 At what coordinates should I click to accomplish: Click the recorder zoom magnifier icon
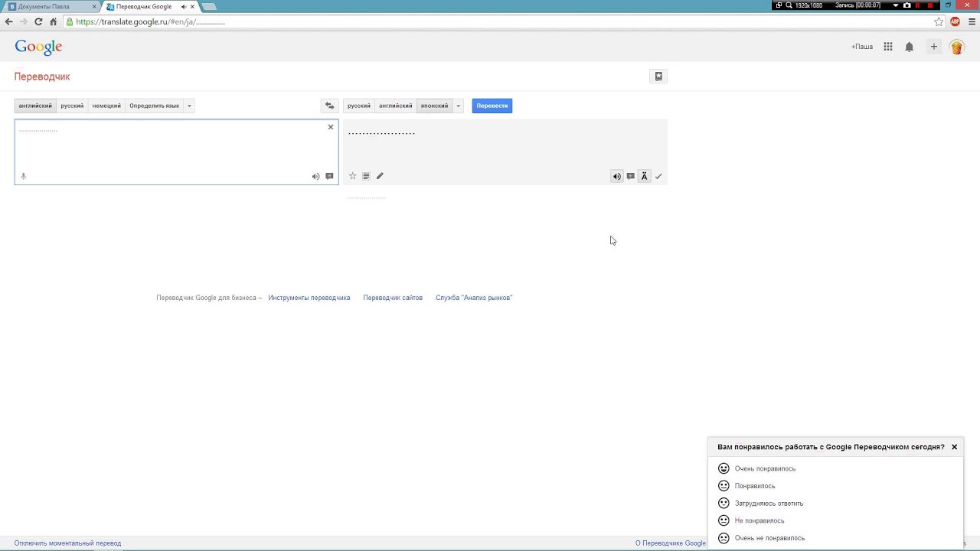(789, 5)
